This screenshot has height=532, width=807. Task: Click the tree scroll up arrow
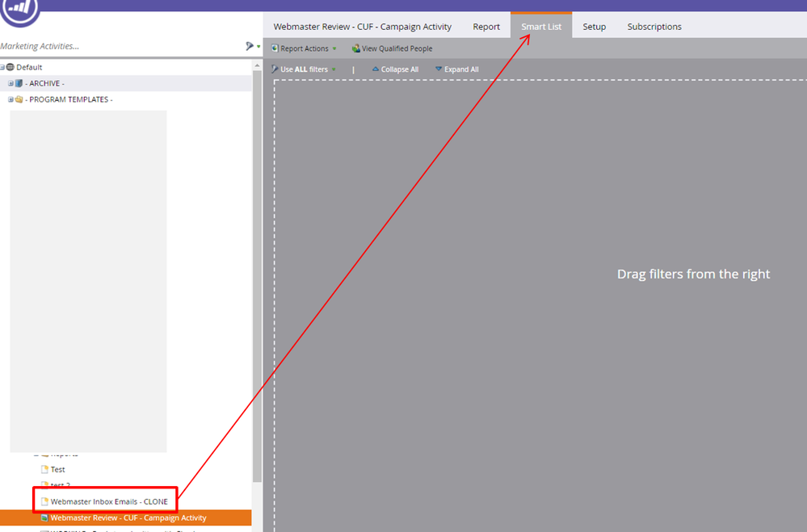click(x=257, y=65)
